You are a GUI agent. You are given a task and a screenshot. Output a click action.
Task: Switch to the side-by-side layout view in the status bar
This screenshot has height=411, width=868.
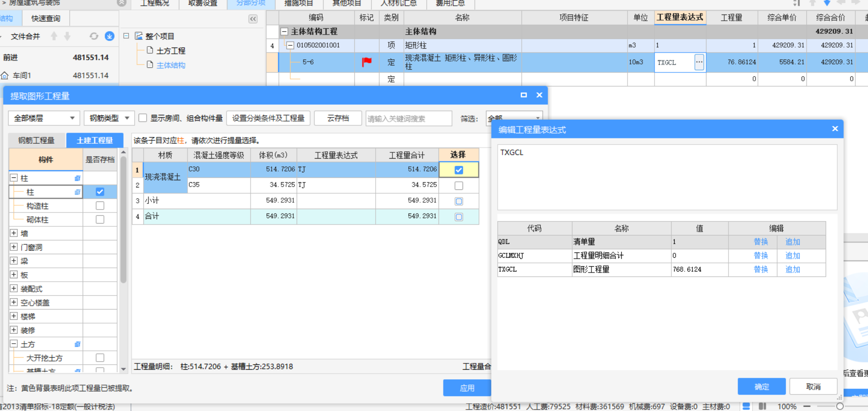[x=762, y=406]
